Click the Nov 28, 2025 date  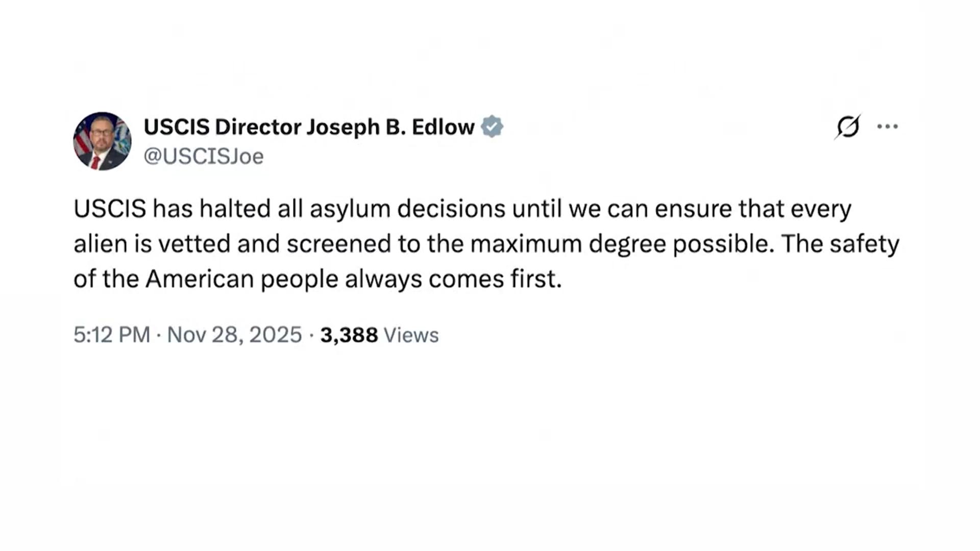(x=235, y=335)
